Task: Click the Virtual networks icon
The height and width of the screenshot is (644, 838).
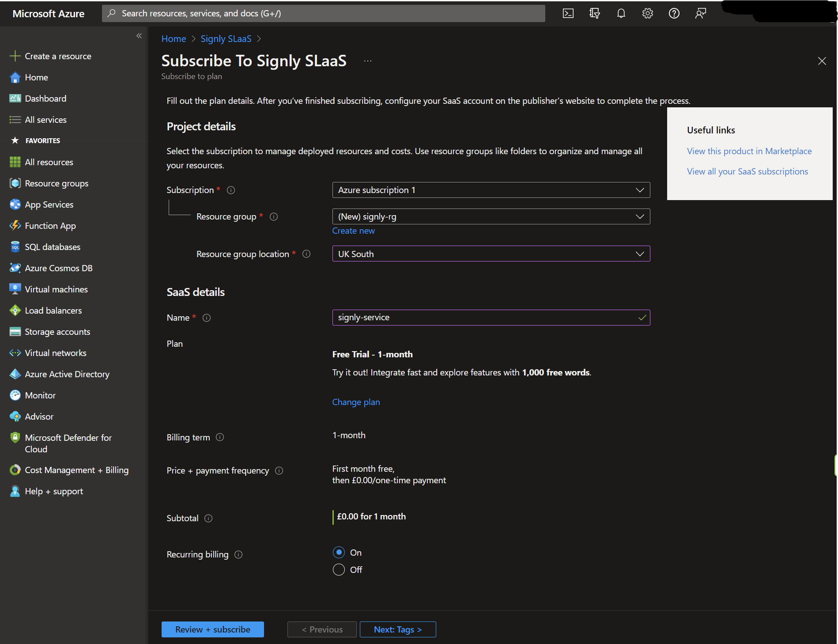Action: tap(15, 353)
